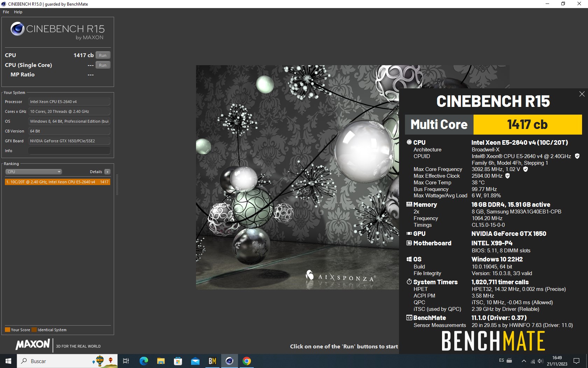Open File Explorer from the taskbar
The image size is (588, 368).
point(161,361)
